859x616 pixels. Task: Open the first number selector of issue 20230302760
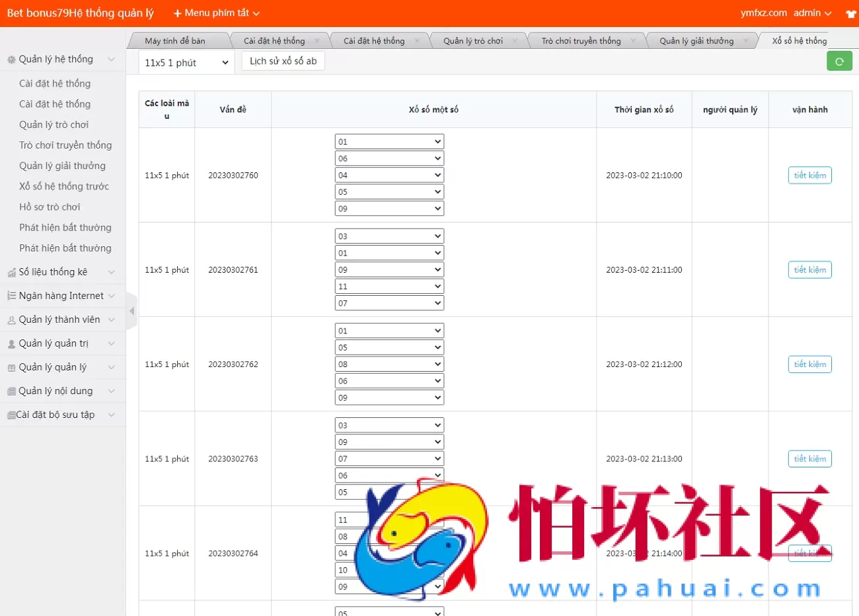point(389,141)
